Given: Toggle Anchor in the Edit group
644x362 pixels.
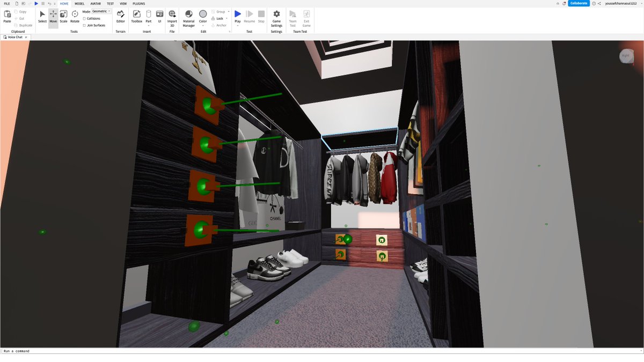Looking at the screenshot, I should [219, 25].
